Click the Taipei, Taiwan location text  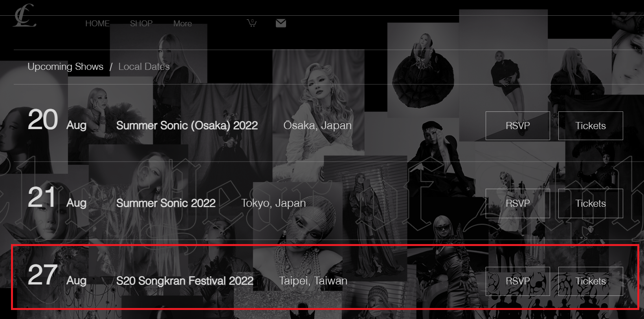[313, 281]
